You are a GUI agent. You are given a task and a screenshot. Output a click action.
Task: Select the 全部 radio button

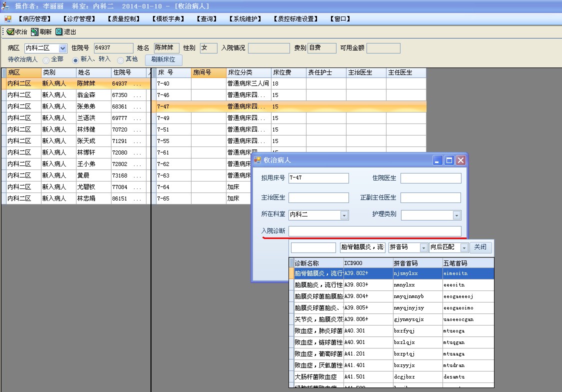(46, 60)
